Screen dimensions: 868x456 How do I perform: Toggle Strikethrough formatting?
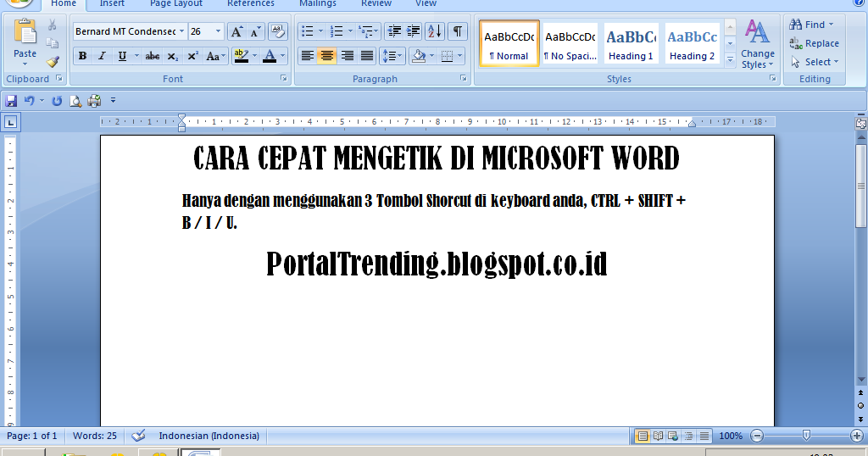coord(153,57)
